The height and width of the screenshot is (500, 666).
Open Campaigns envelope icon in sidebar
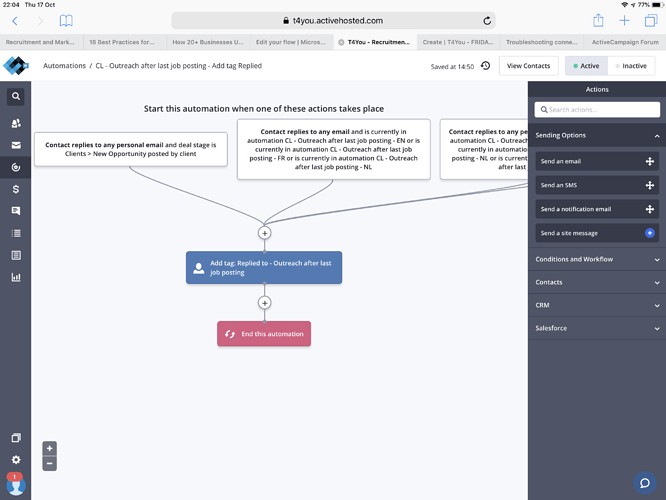(x=16, y=145)
